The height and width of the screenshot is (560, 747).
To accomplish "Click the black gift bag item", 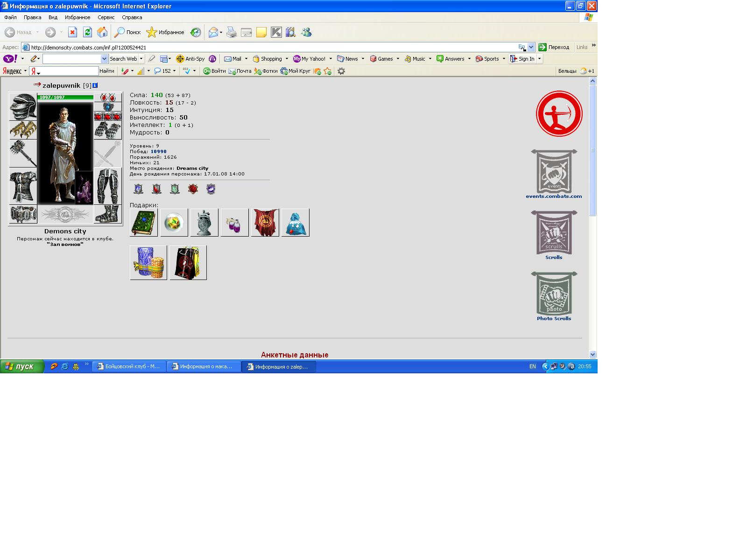I will click(188, 263).
